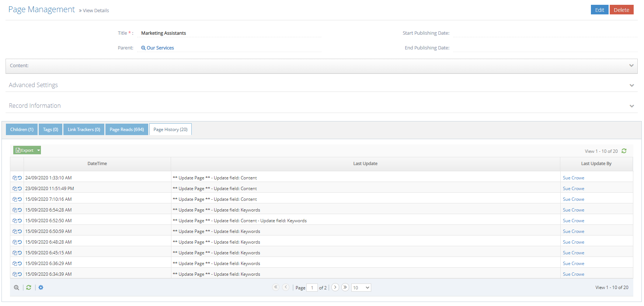Go to next page of history

[335, 287]
